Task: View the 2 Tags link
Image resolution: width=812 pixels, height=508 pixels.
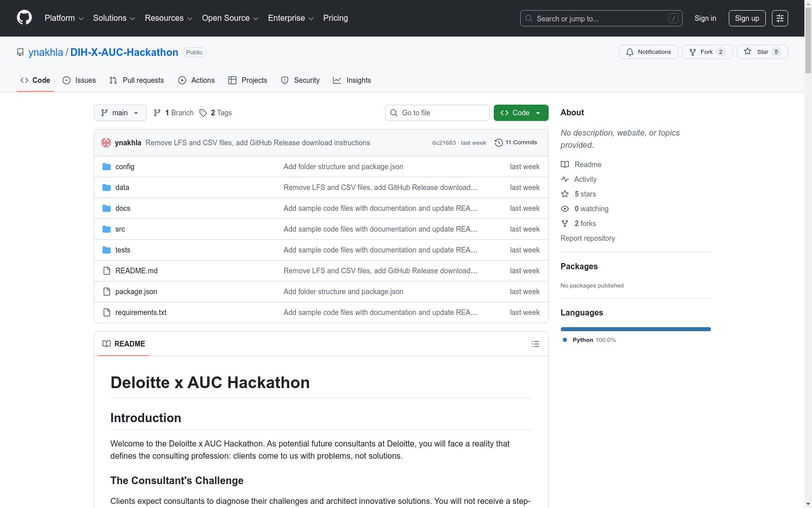Action: (216, 113)
